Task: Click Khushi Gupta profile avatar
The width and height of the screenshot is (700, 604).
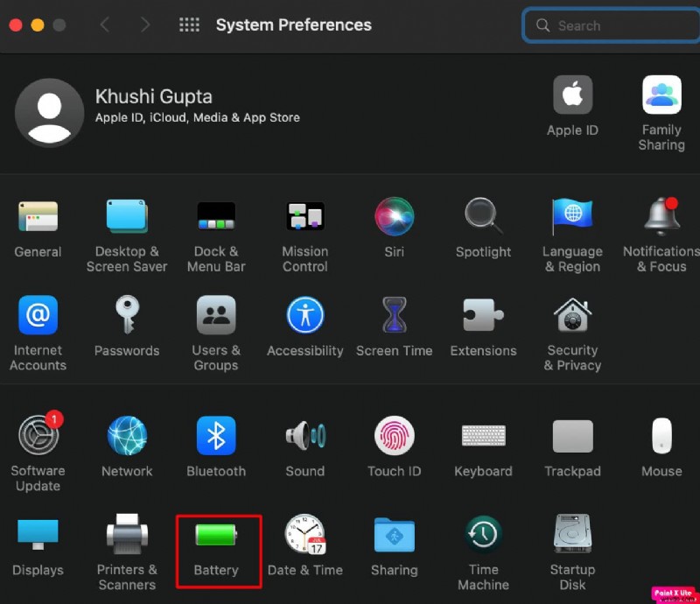Action: point(50,113)
